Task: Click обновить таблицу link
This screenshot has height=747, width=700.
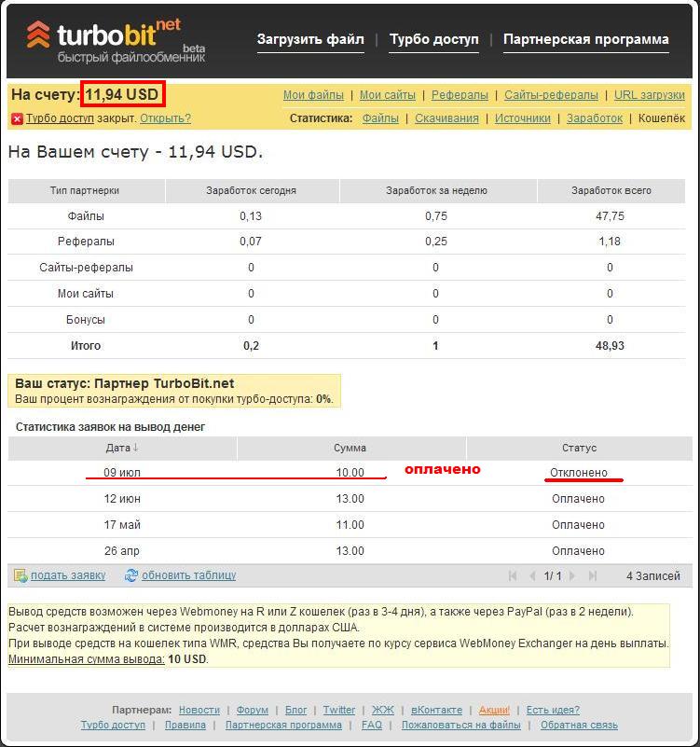Action: tap(188, 575)
